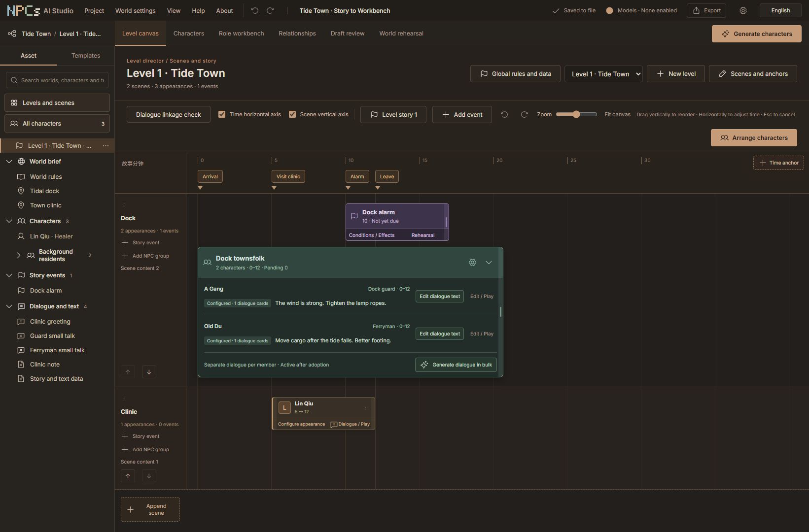Click Generate dialogue in bulk

pyautogui.click(x=456, y=365)
